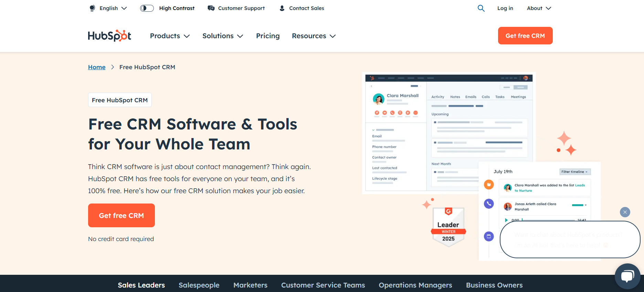Image resolution: width=644 pixels, height=292 pixels.
Task: Click the No credit card required text
Action: pos(121,239)
